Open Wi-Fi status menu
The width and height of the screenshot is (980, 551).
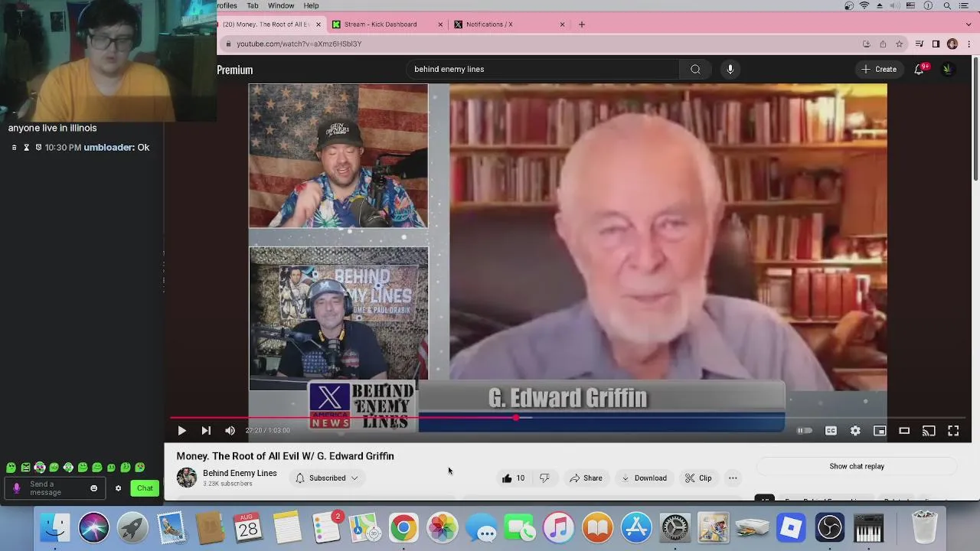pos(864,5)
